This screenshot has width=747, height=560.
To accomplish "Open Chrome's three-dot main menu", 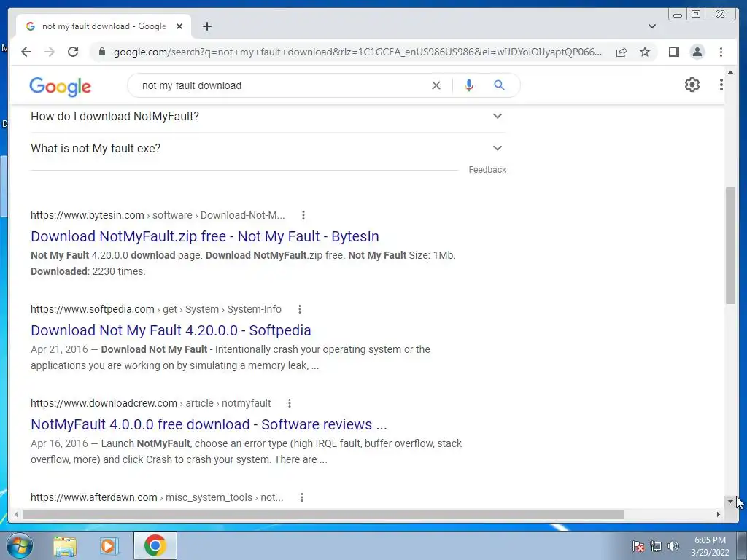I will point(721,52).
